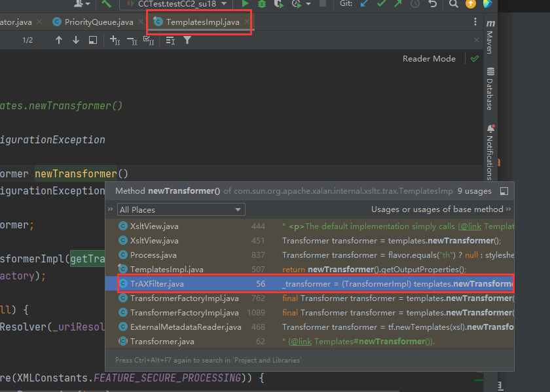
Task: Click the Git Commit checkmark icon
Action: click(x=381, y=4)
